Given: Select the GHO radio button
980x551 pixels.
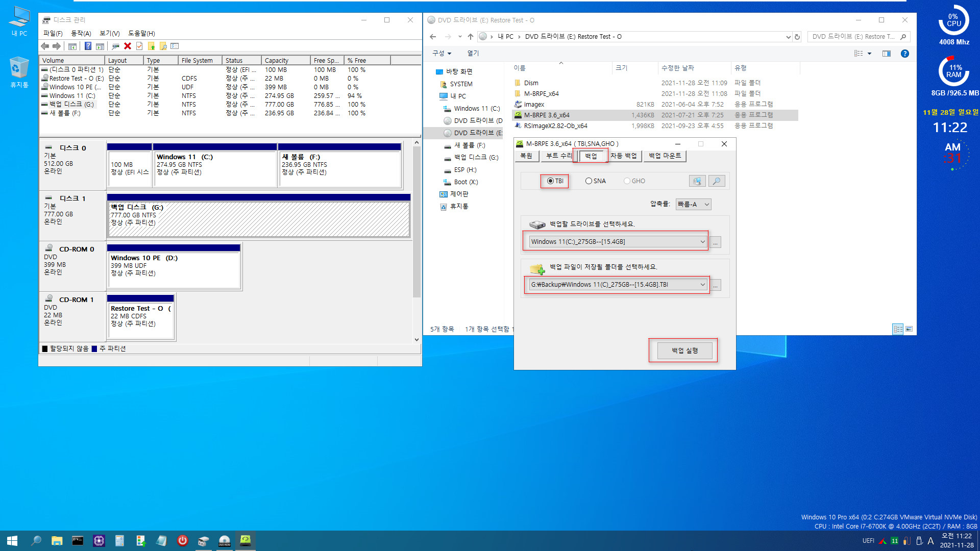Looking at the screenshot, I should click(x=626, y=180).
